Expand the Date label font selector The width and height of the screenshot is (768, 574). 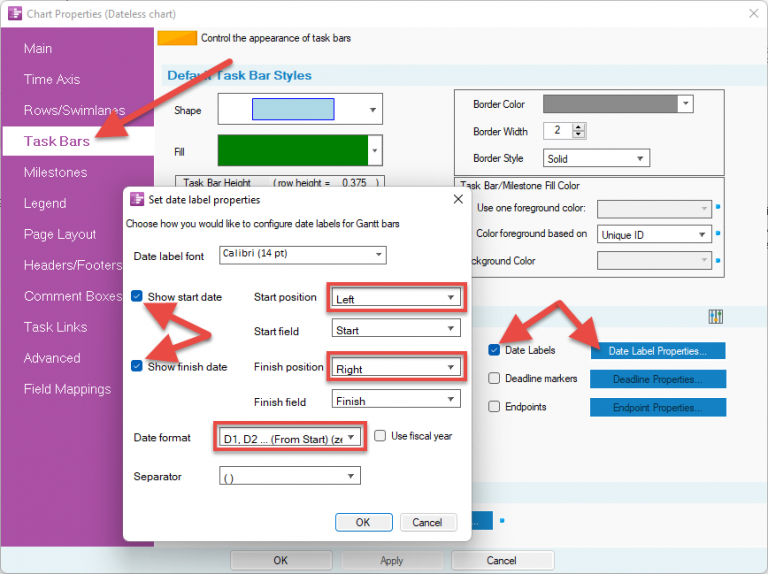[x=302, y=256]
